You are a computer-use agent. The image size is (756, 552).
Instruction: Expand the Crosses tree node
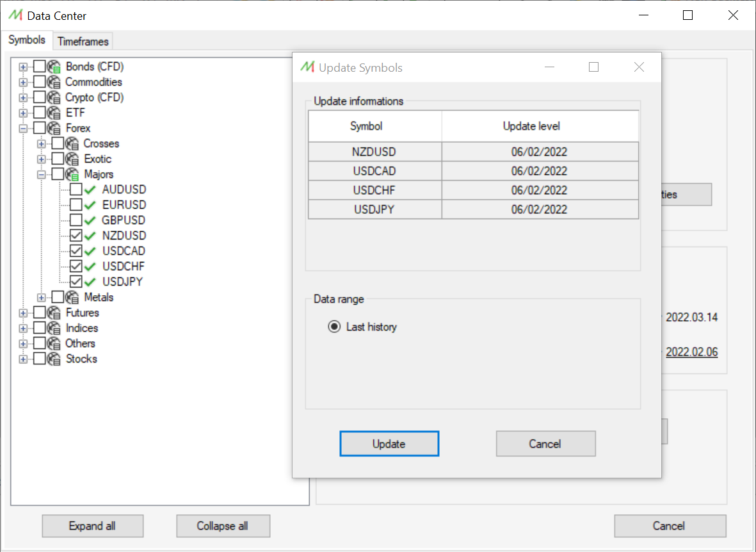(x=42, y=144)
